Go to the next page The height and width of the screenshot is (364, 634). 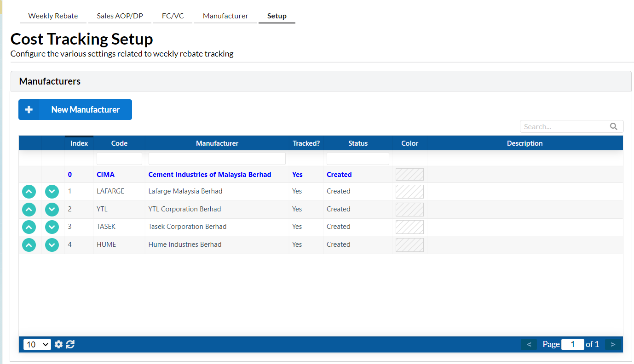tap(613, 344)
